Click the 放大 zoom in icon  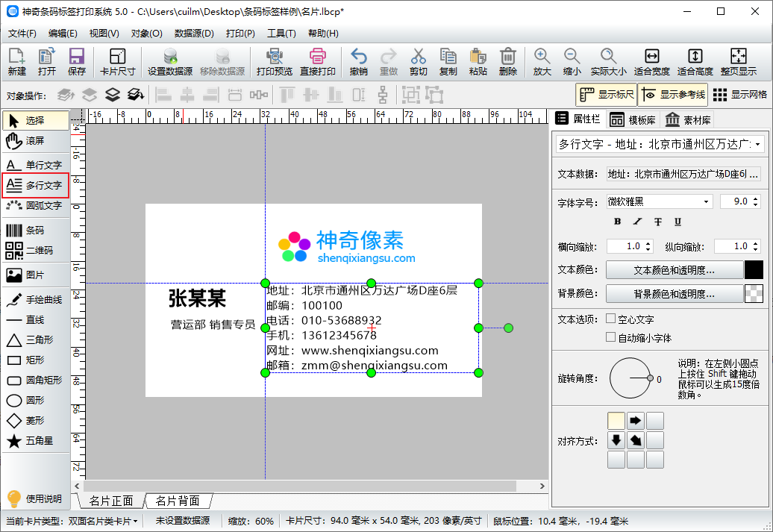[x=542, y=62]
